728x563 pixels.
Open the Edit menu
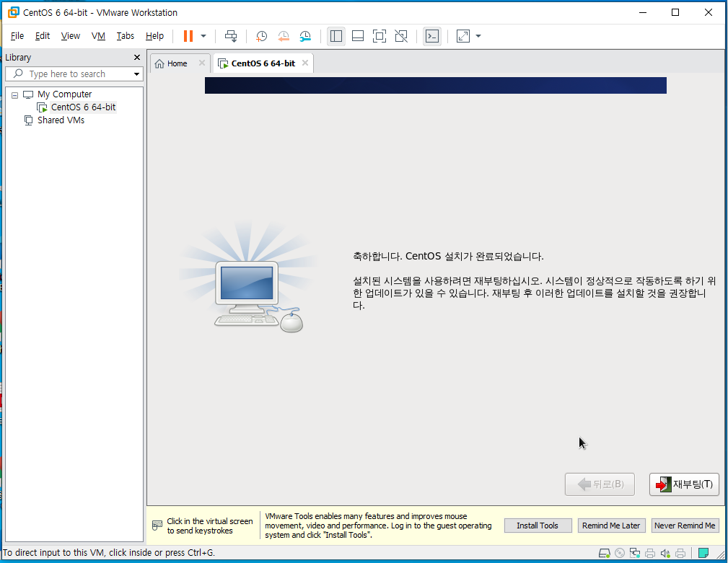point(43,36)
